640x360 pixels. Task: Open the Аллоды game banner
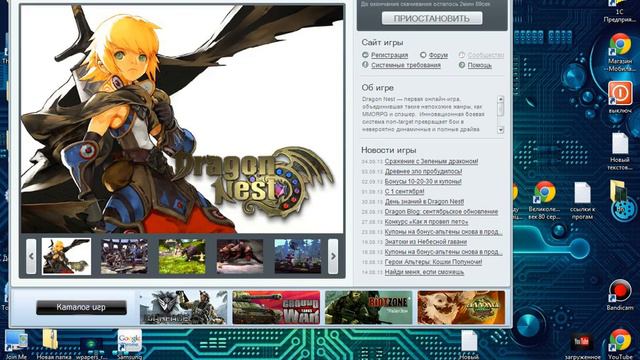(x=461, y=307)
